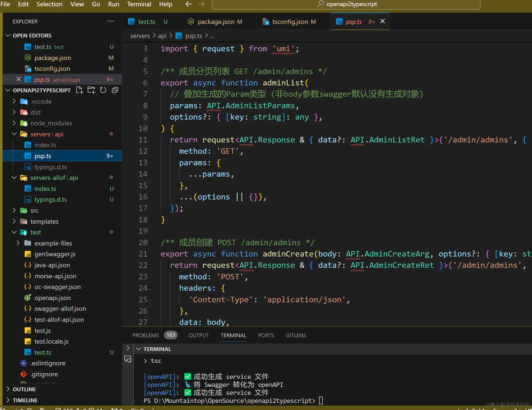Expand the templates folder

(14, 221)
